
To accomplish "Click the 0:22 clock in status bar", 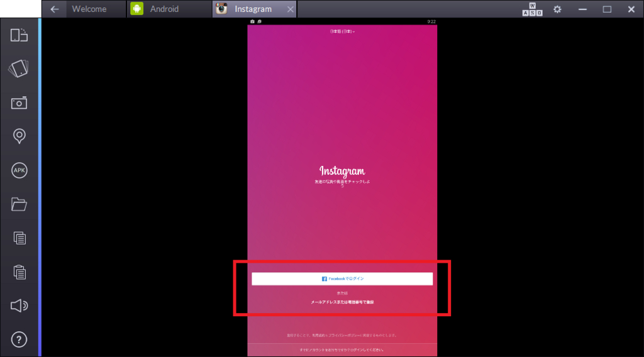I will [431, 22].
